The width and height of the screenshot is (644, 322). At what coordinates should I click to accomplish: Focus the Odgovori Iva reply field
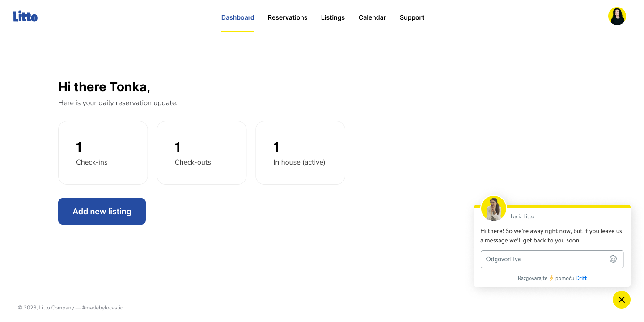(x=552, y=259)
